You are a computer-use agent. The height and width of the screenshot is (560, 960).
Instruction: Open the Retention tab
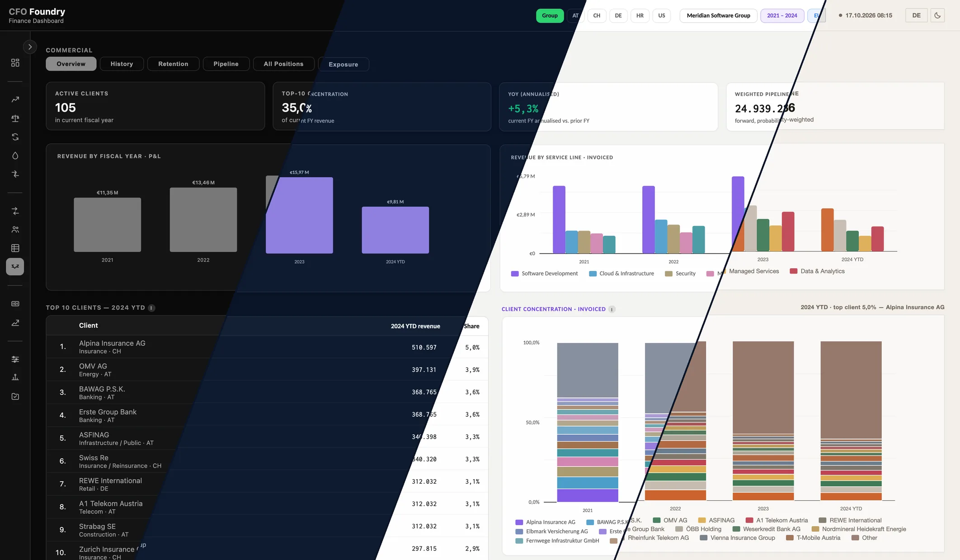pos(173,64)
